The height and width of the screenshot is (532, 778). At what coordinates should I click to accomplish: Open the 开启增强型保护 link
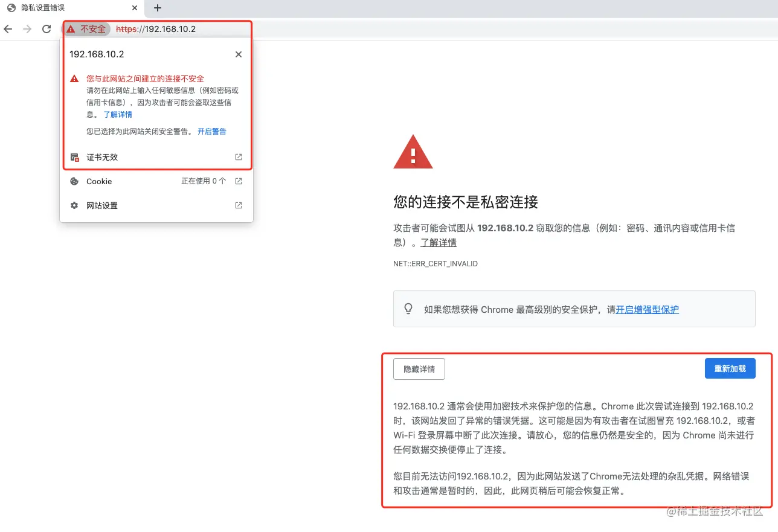tap(647, 309)
